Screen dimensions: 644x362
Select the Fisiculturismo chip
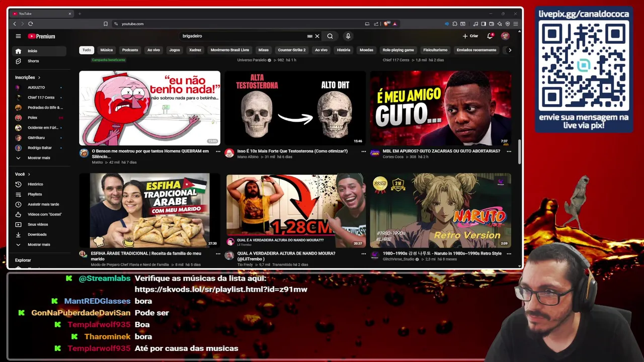tap(435, 50)
